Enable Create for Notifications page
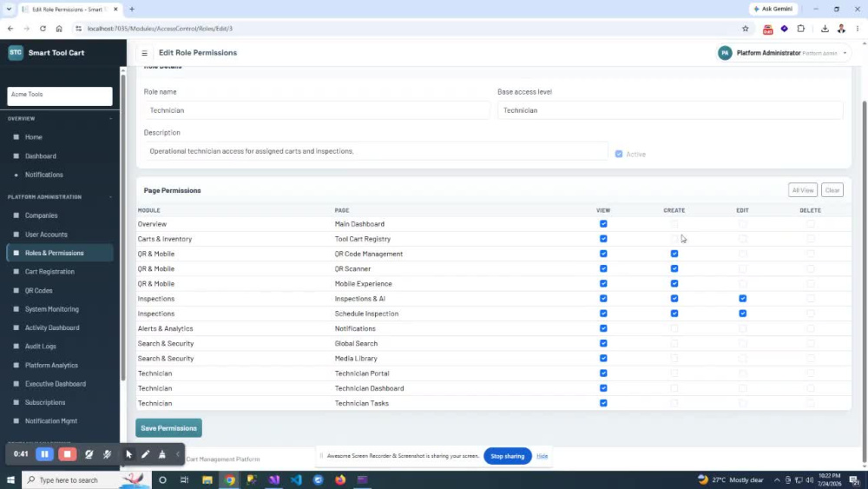868x489 pixels. tap(674, 328)
